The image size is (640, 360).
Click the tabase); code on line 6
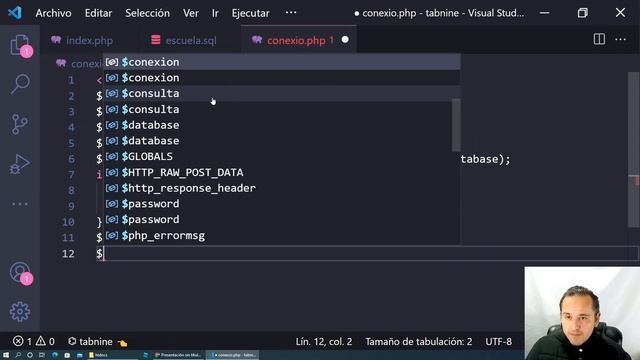[485, 159]
